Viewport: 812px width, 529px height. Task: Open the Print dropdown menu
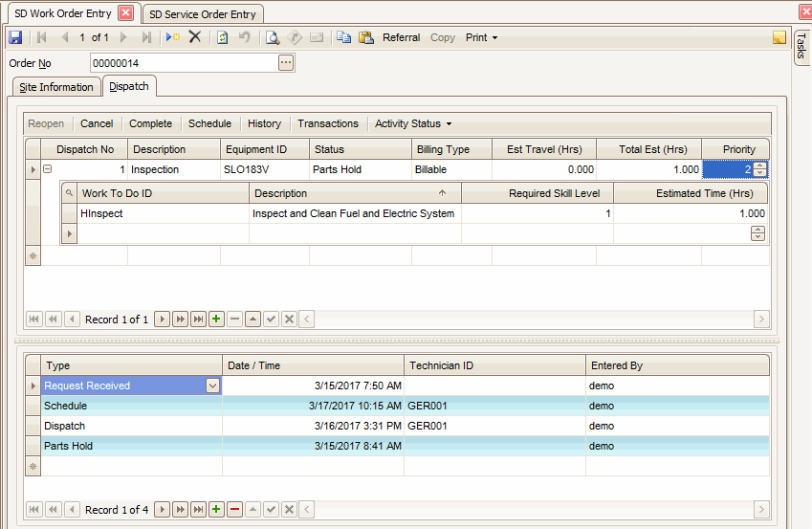[481, 37]
